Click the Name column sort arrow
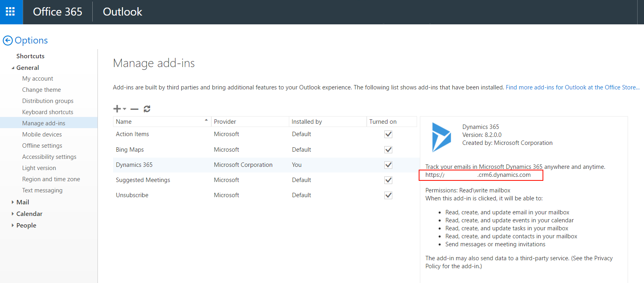Viewport: 644px width, 283px height. (x=206, y=120)
